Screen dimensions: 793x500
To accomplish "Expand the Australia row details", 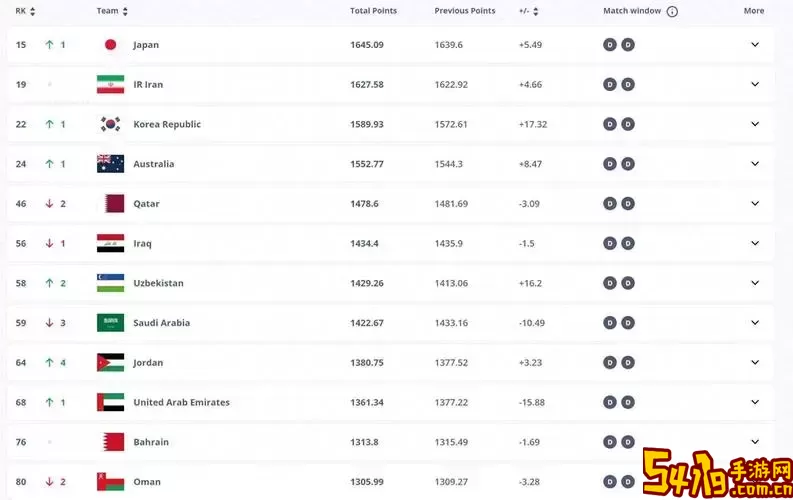I will [x=755, y=163].
